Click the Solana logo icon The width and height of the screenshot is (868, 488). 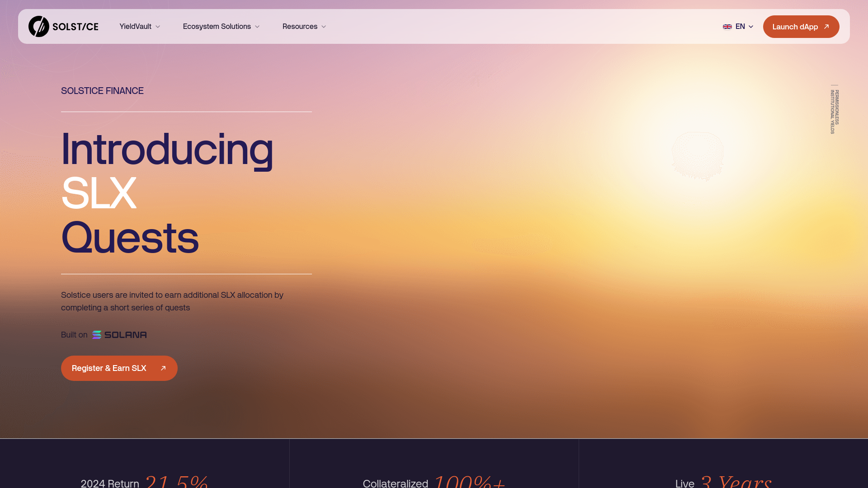pyautogui.click(x=97, y=335)
